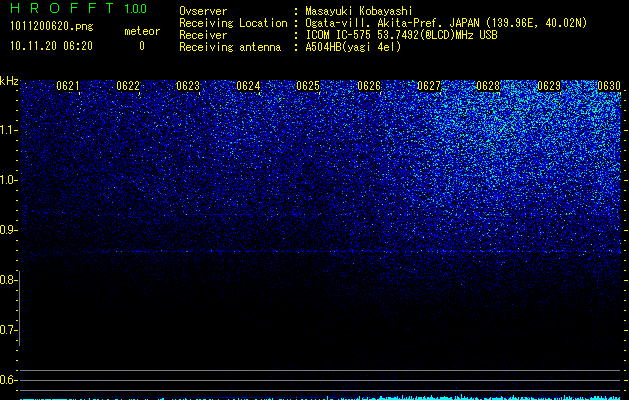Click the 0.8 kHz axis label
629x400 pixels.
(x=7, y=280)
